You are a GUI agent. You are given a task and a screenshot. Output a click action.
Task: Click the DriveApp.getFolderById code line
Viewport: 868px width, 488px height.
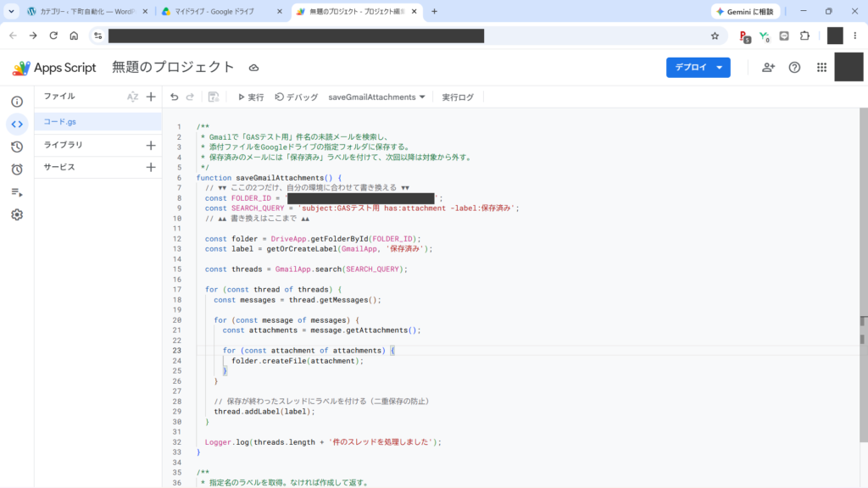tap(313, 239)
